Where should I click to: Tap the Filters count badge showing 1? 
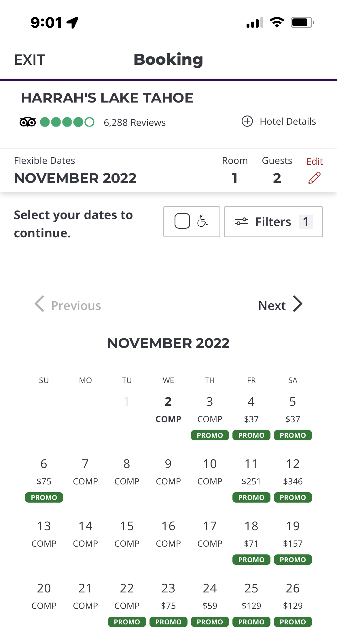point(306,222)
